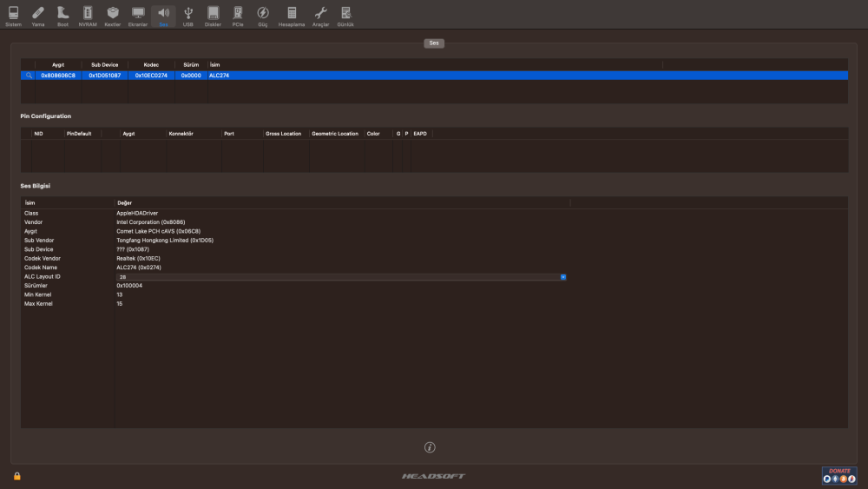Screen dimensions: 868x489
Task: Sort by the Sub Device column header
Action: (105, 65)
